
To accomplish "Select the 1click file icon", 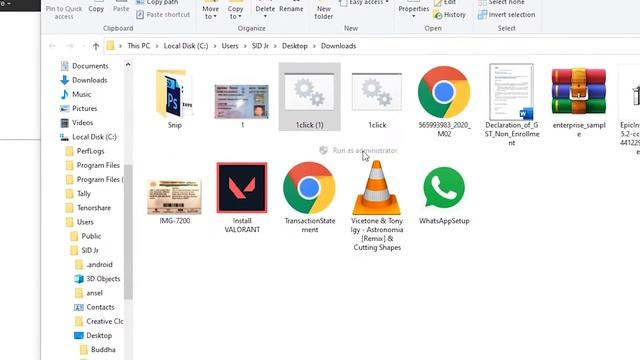I will [x=377, y=92].
